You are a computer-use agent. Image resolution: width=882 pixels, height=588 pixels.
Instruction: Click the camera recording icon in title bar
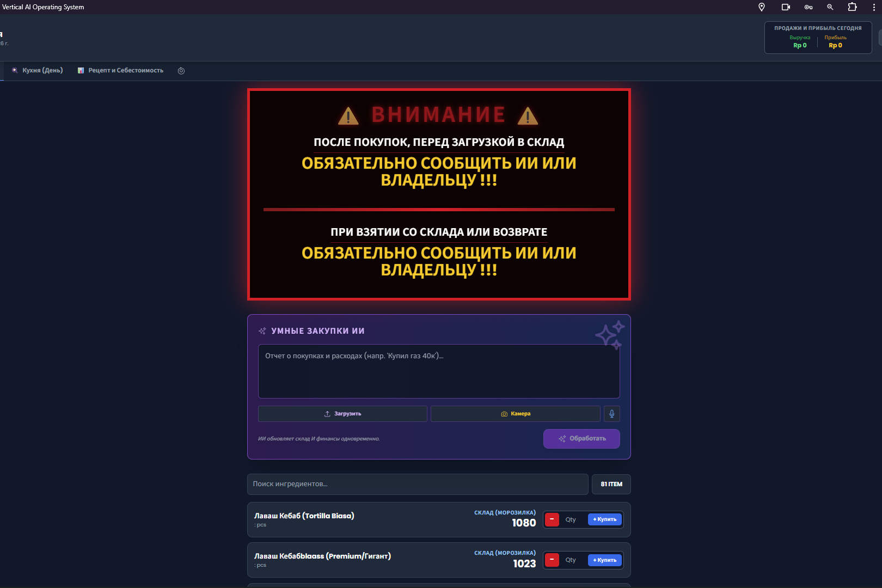point(786,7)
